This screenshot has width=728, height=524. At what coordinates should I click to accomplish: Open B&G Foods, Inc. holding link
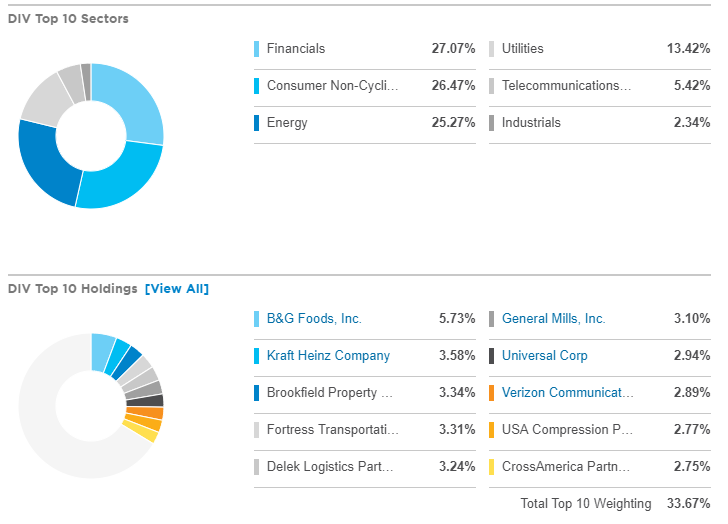coord(314,318)
